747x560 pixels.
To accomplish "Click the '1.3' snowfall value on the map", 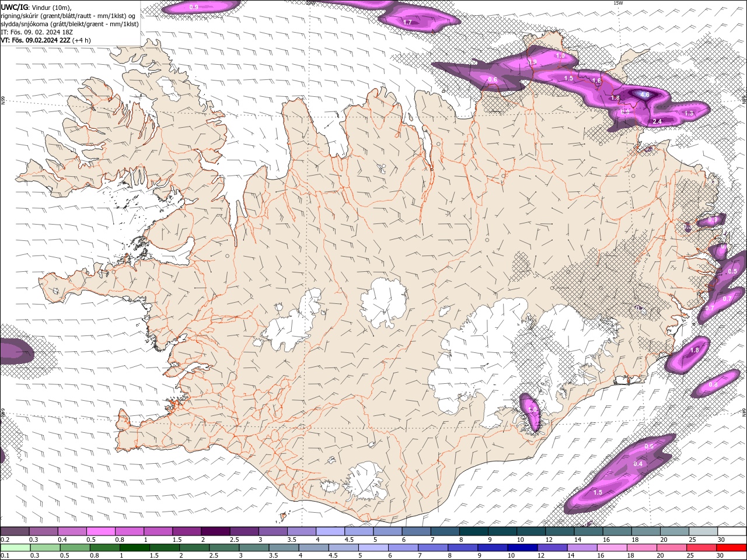I will click(x=689, y=114).
